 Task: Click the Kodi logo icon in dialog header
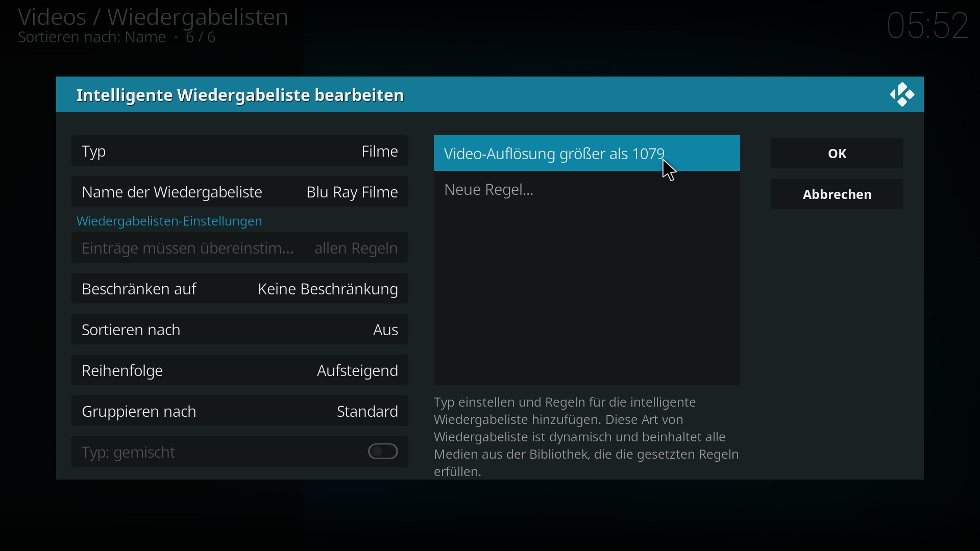click(x=902, y=94)
